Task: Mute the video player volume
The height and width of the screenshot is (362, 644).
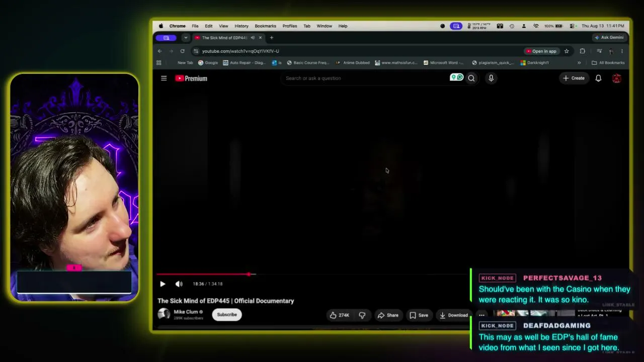Action: tap(179, 284)
